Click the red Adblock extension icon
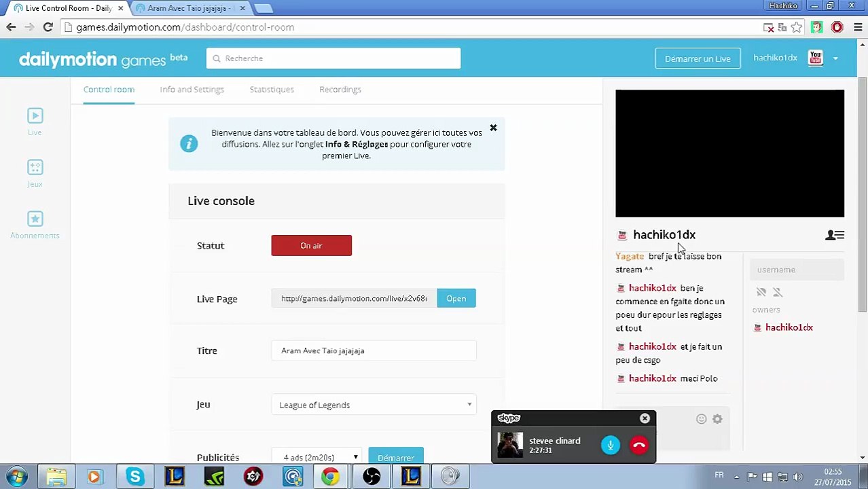 837,27
